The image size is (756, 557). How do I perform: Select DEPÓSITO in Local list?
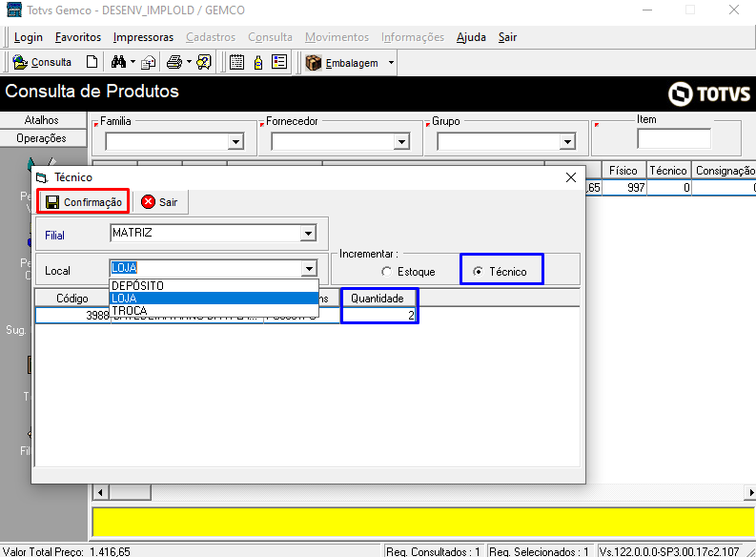tap(214, 285)
